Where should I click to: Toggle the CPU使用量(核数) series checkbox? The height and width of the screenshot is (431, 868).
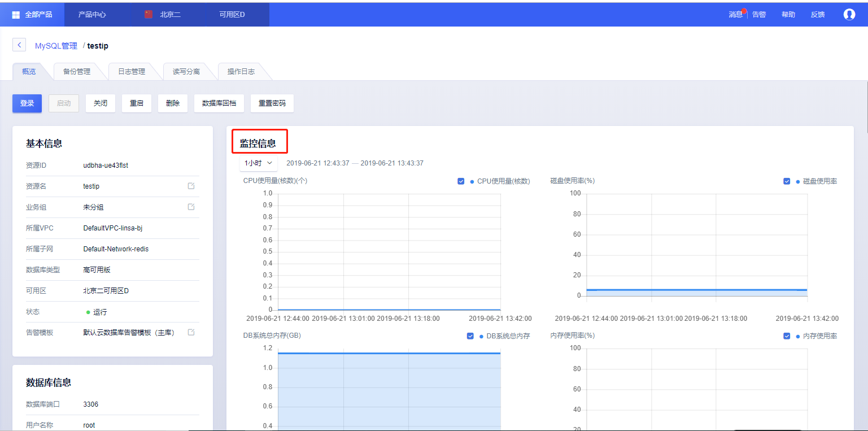(460, 181)
